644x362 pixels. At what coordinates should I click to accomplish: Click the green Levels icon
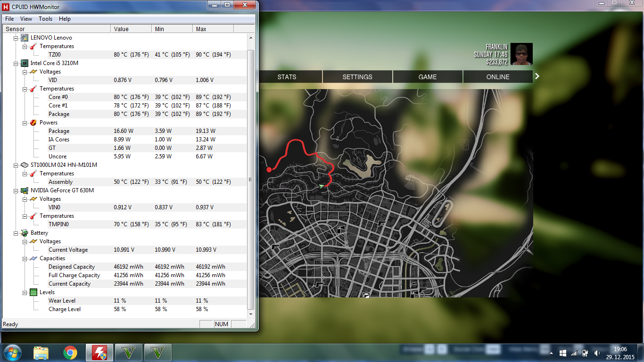click(x=33, y=292)
